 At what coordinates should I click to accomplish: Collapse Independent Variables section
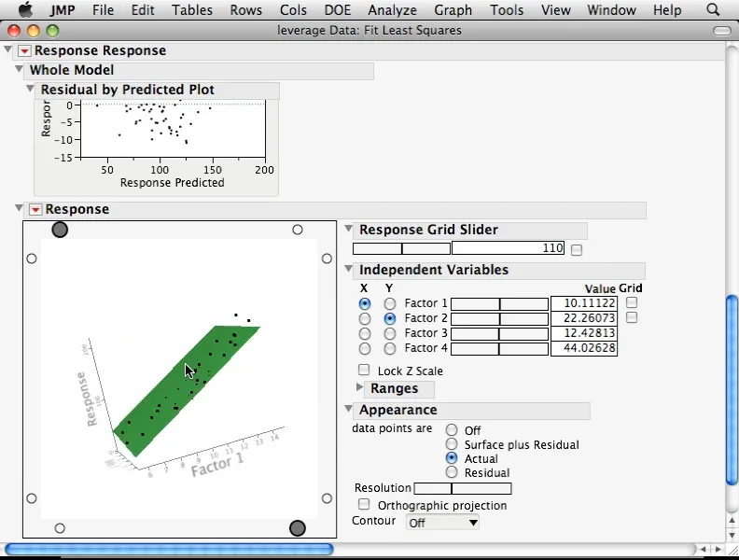(x=348, y=269)
